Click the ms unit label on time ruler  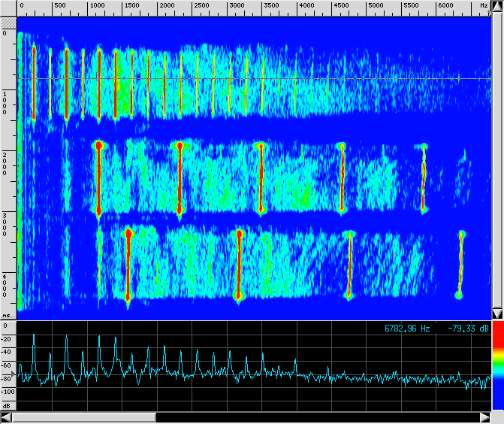click(x=7, y=316)
